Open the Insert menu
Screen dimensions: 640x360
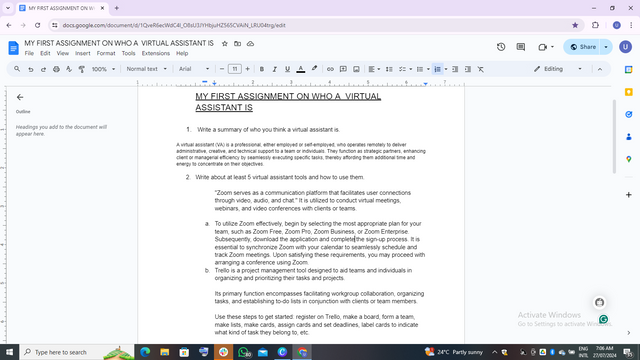click(x=82, y=53)
